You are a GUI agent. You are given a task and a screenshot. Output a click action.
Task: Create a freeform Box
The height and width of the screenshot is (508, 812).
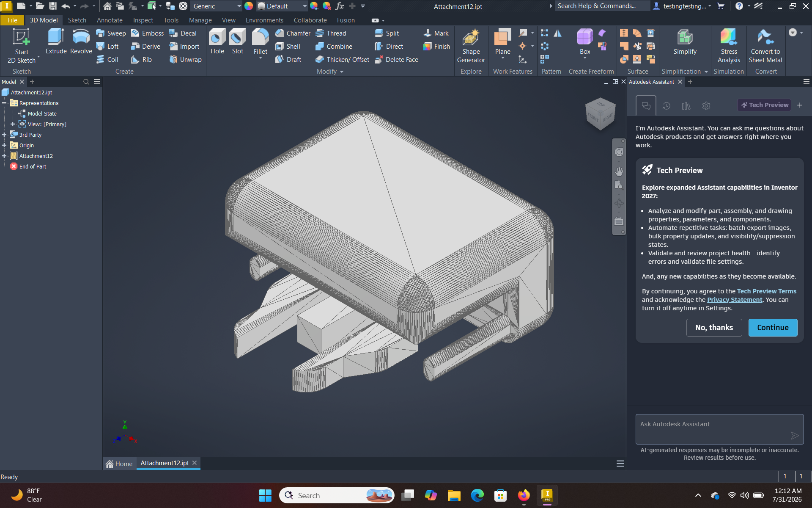[585, 41]
